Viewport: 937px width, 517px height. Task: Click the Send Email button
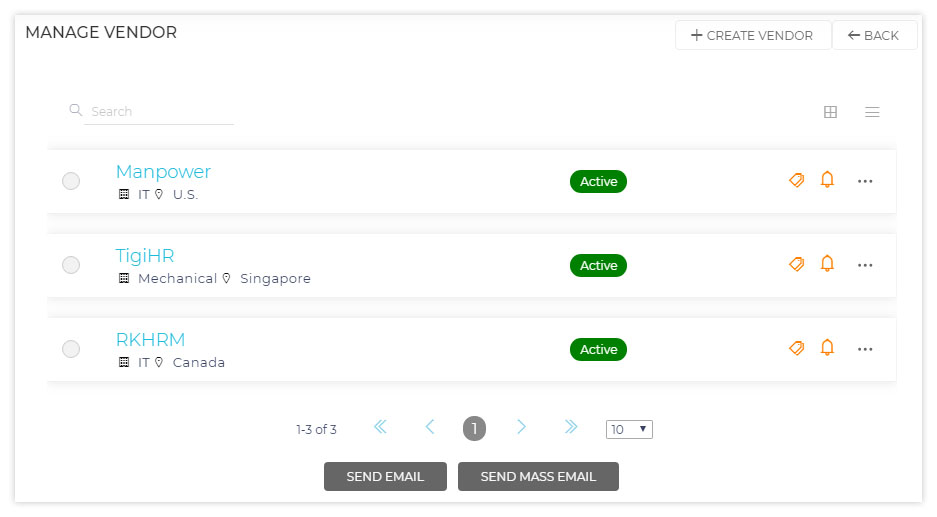point(385,476)
